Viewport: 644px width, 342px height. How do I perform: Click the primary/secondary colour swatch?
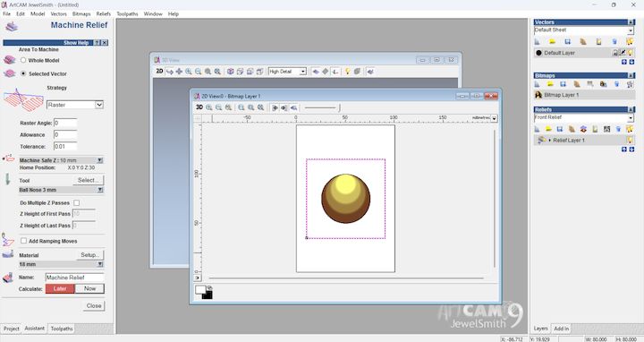pyautogui.click(x=204, y=292)
